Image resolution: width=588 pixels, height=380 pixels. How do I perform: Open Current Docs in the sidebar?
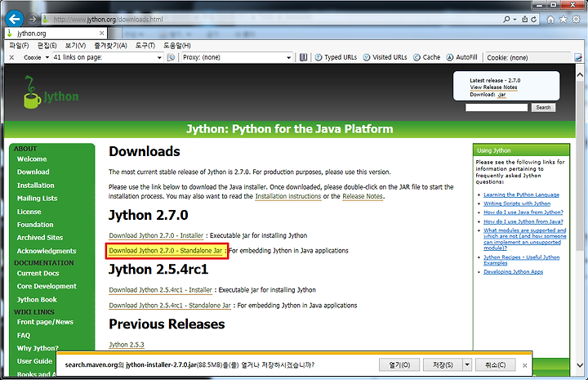point(38,274)
